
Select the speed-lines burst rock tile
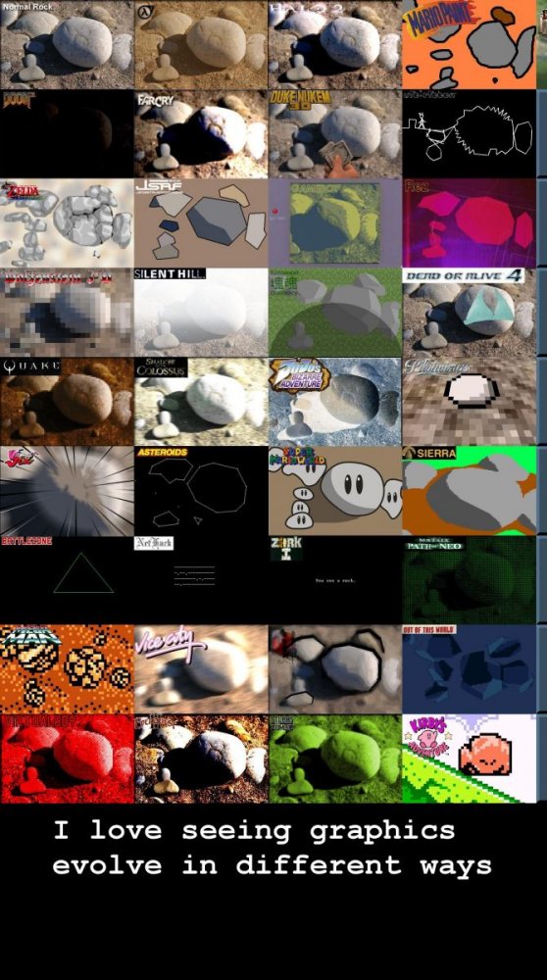(67, 491)
